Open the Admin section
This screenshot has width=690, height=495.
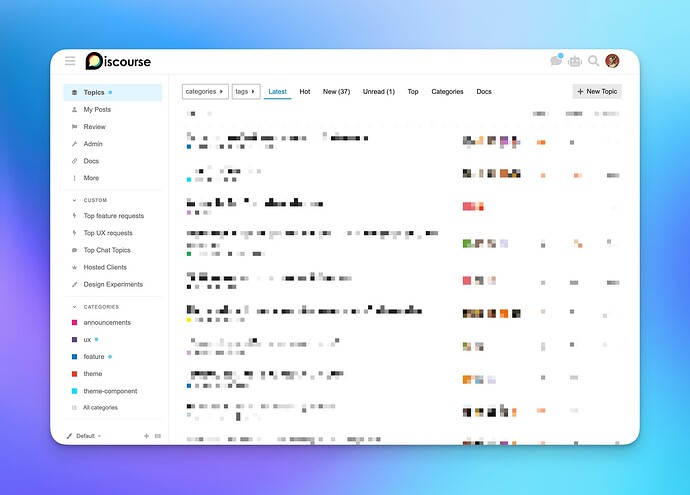[93, 144]
